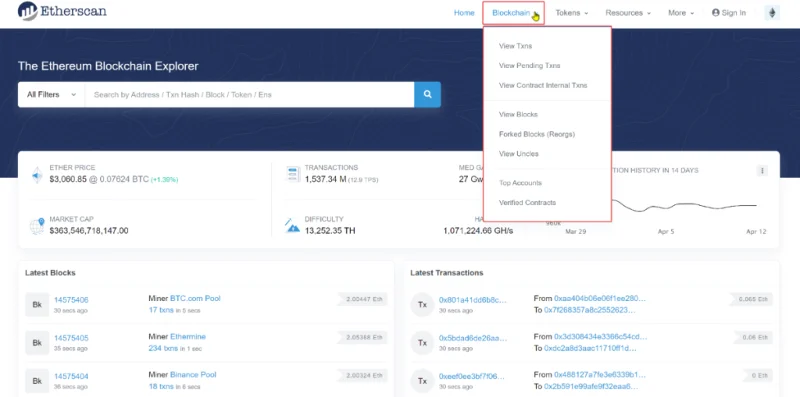This screenshot has height=397, width=800.
Task: Click the 2.00324 Eth reward tag
Action: tap(362, 376)
